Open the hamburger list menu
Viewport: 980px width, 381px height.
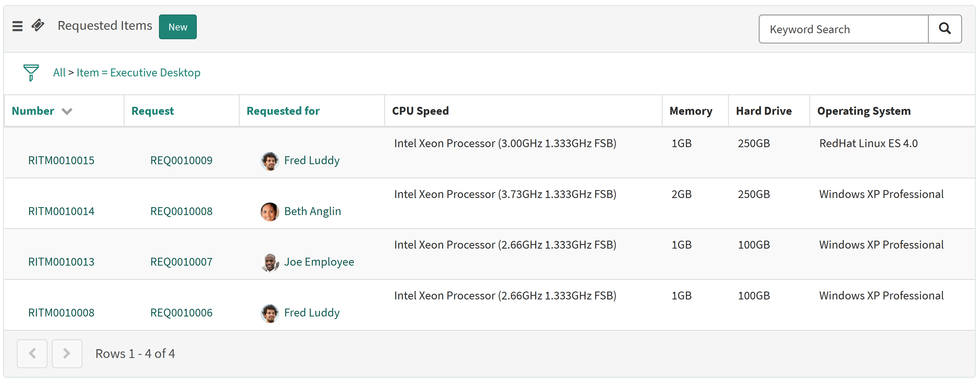point(18,26)
